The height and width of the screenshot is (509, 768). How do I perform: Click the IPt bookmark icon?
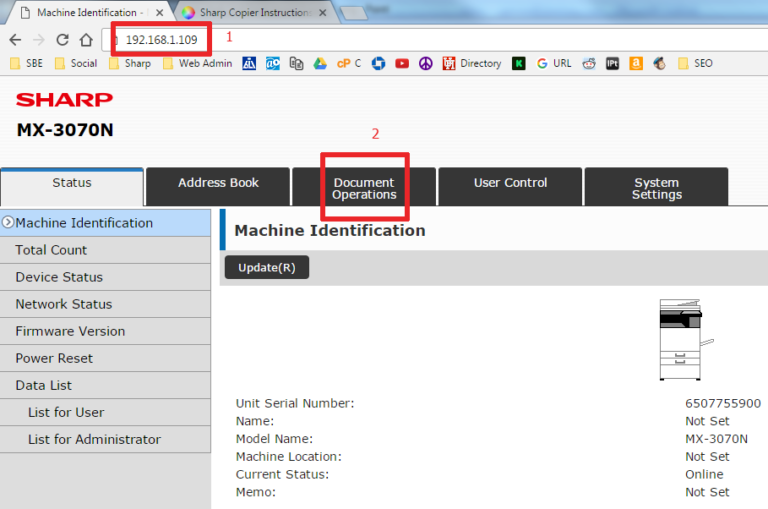612,63
